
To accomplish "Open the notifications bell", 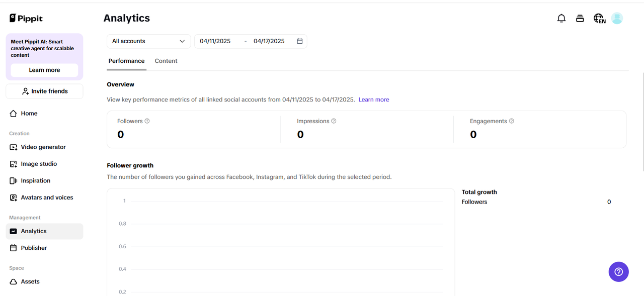I will point(561,18).
